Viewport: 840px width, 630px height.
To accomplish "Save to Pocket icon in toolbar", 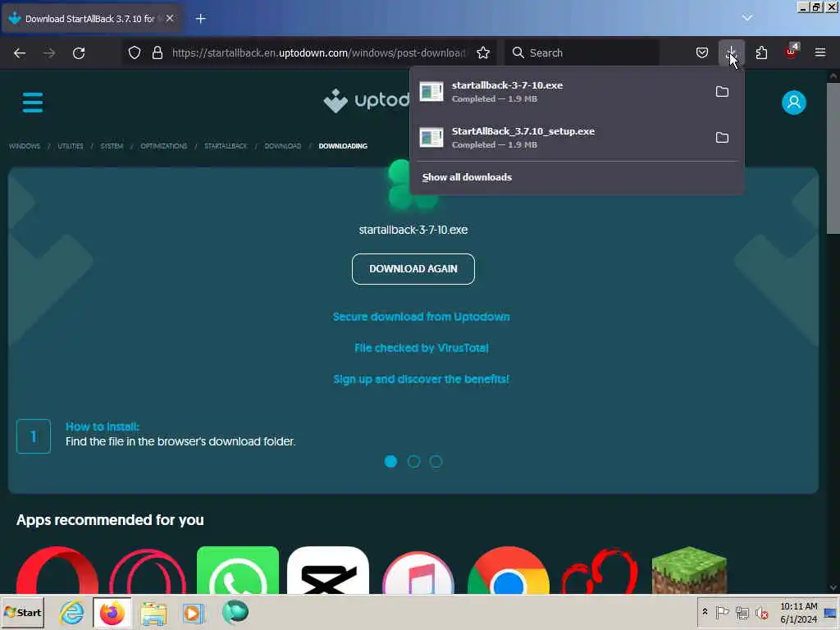I will 702,52.
